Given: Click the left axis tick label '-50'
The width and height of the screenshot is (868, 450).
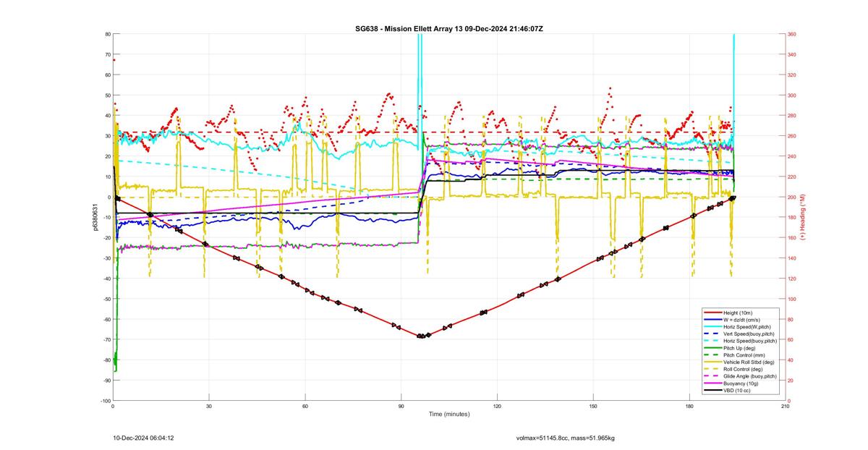Looking at the screenshot, I should pos(106,299).
